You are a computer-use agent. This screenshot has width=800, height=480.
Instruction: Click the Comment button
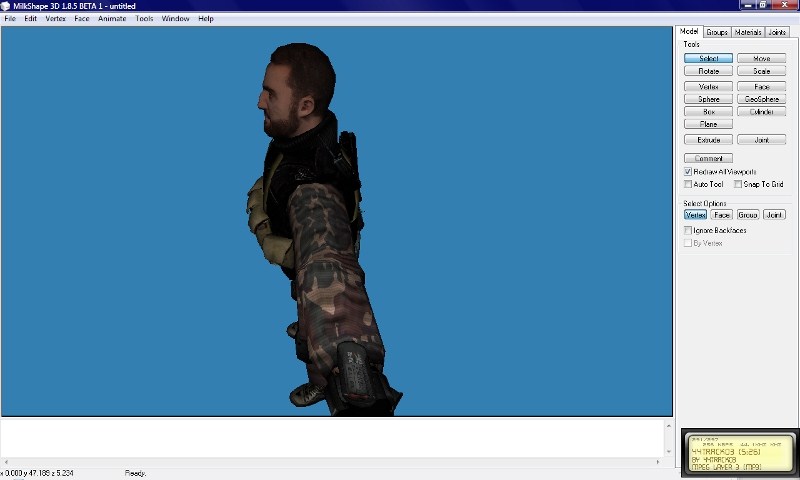[708, 158]
